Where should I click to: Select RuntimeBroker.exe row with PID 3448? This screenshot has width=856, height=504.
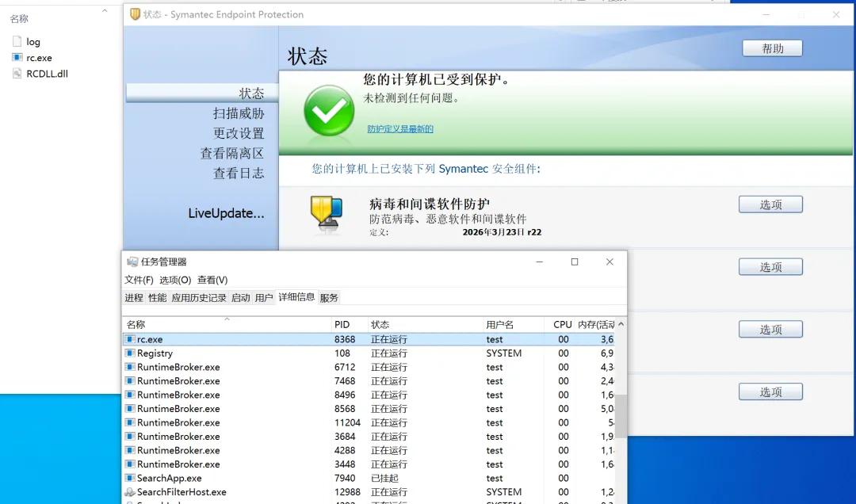point(369,464)
